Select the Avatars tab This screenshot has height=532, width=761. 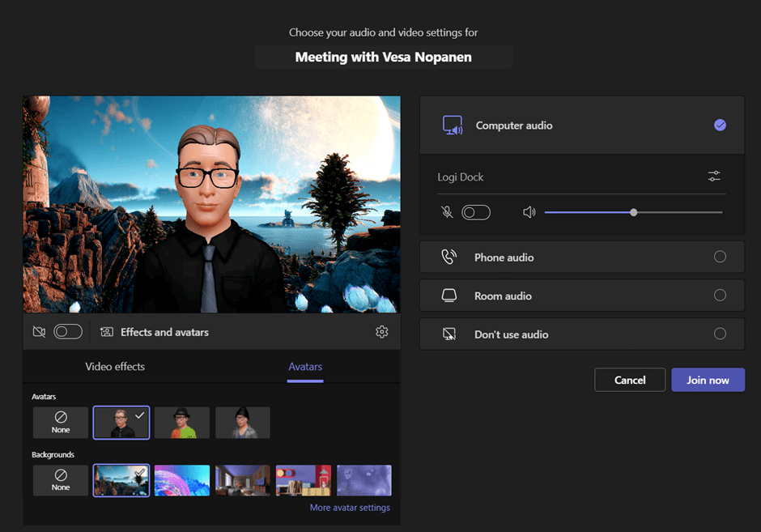click(305, 367)
